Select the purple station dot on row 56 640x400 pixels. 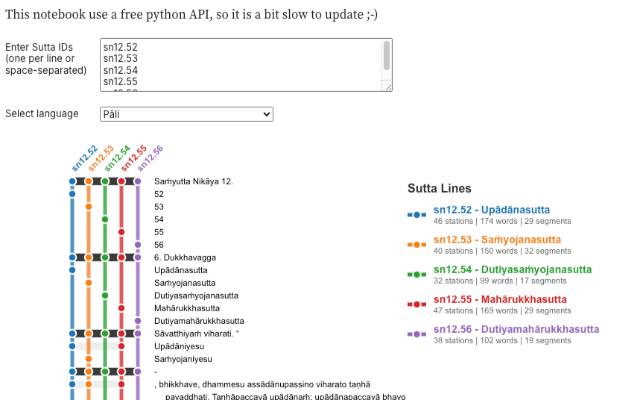pos(137,245)
